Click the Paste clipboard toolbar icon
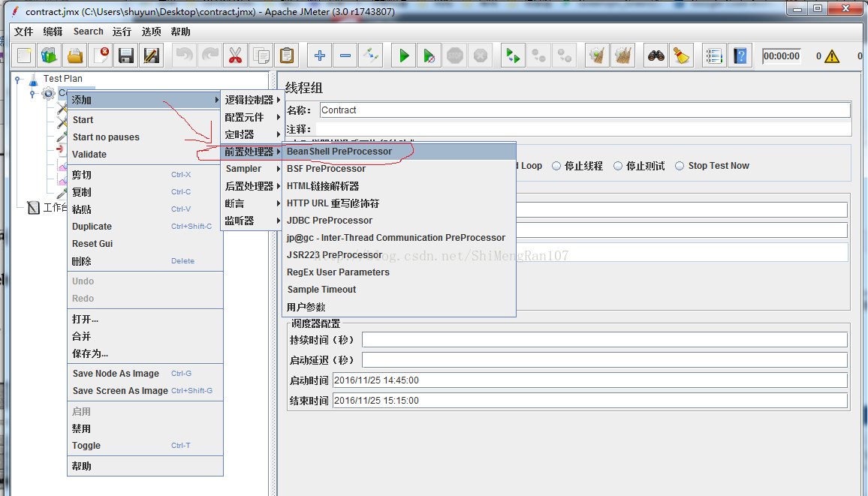The height and width of the screenshot is (496, 868). [x=287, y=56]
